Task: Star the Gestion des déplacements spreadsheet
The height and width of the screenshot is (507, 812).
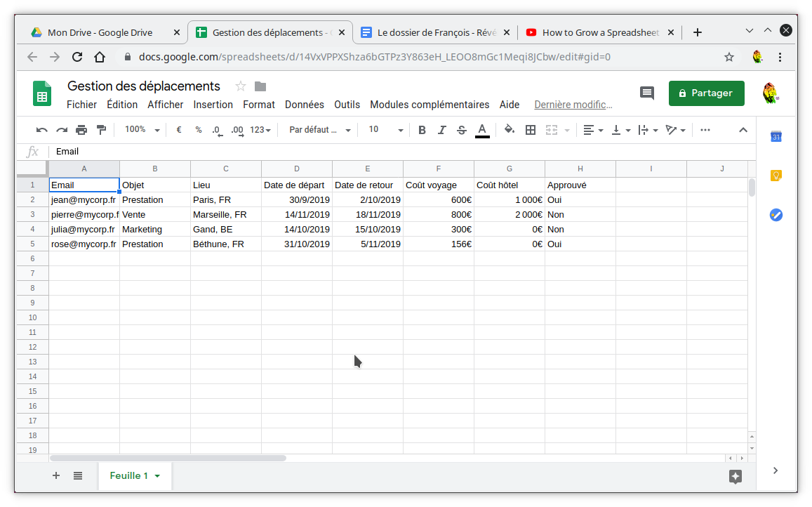Action: (x=239, y=86)
